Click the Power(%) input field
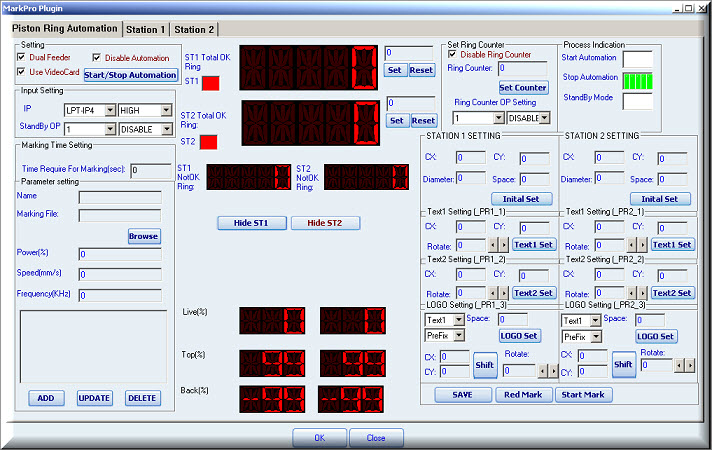Screen dimensions: 712x450 click(120, 254)
